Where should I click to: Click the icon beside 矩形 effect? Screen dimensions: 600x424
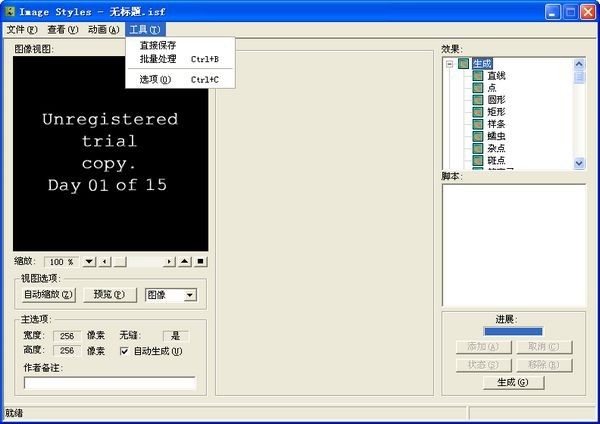(x=478, y=112)
